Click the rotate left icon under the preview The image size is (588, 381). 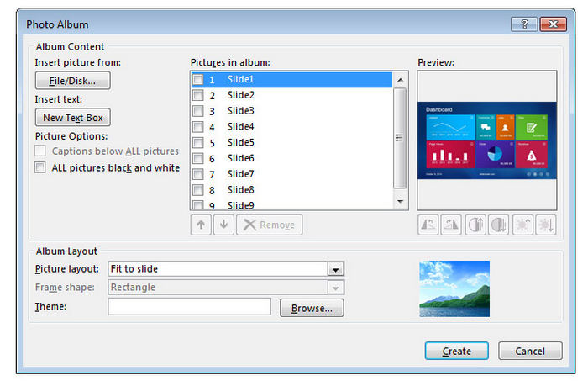tap(428, 225)
